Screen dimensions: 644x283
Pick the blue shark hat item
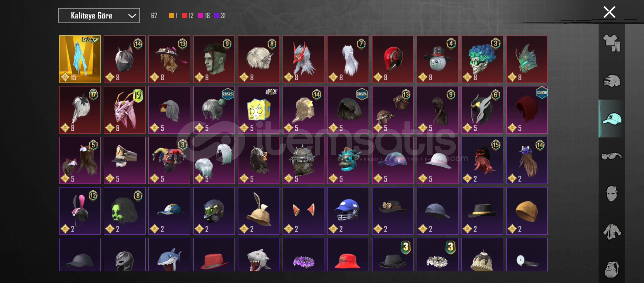tap(169, 254)
